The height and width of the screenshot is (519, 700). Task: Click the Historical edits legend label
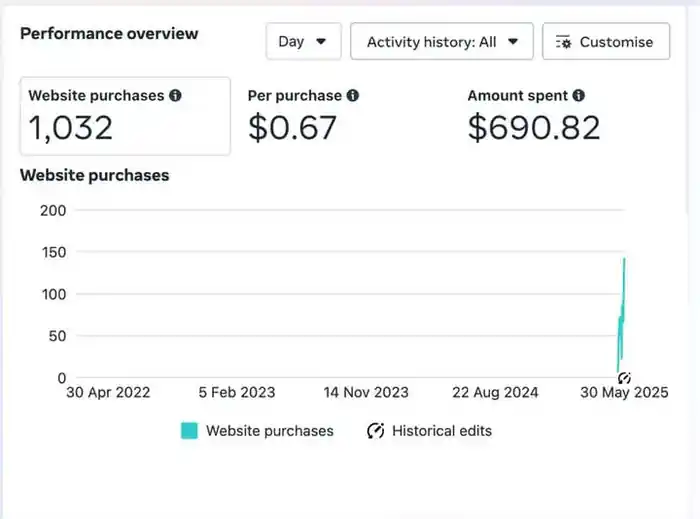point(442,431)
